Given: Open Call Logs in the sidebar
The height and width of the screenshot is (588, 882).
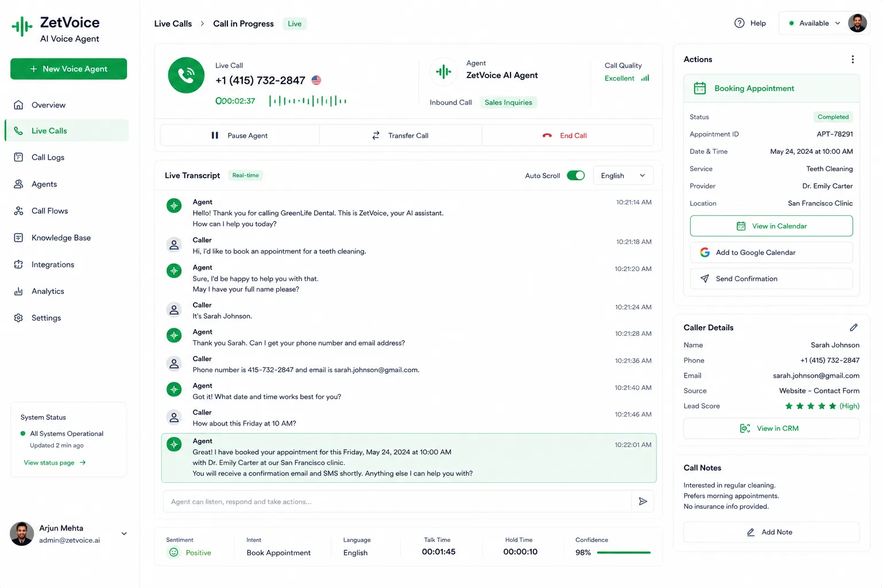Looking at the screenshot, I should click(67, 157).
